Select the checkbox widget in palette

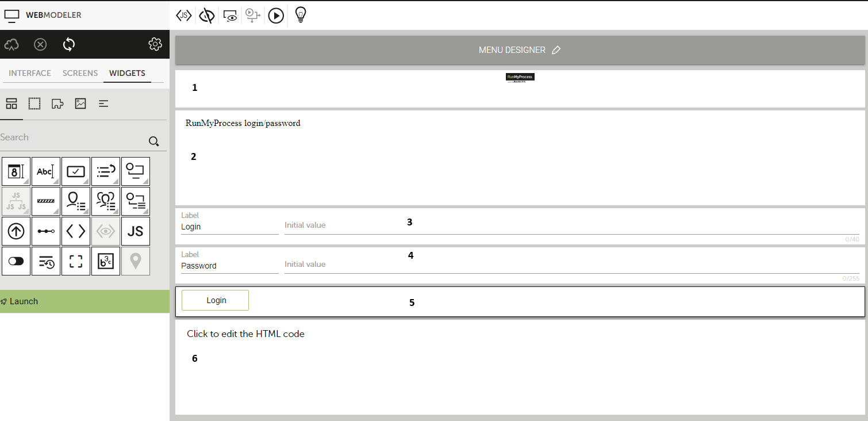(x=76, y=171)
